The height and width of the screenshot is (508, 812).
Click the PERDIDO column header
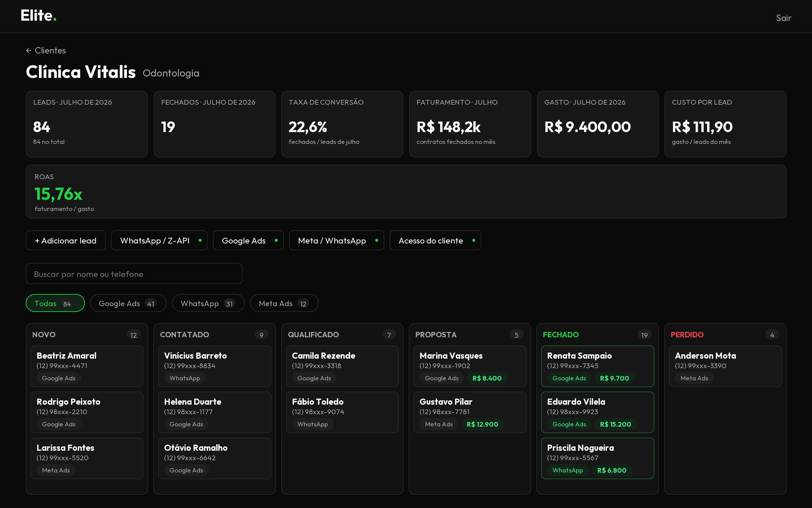click(x=687, y=335)
